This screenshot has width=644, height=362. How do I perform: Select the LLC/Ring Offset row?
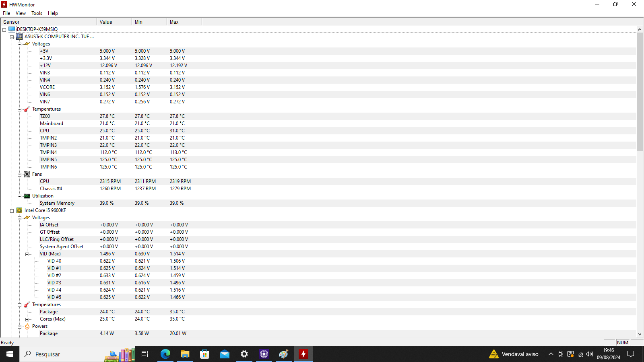pos(318,239)
